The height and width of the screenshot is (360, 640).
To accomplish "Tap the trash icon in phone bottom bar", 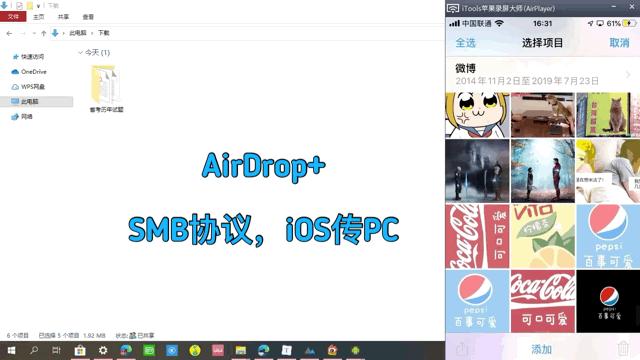I will [623, 349].
